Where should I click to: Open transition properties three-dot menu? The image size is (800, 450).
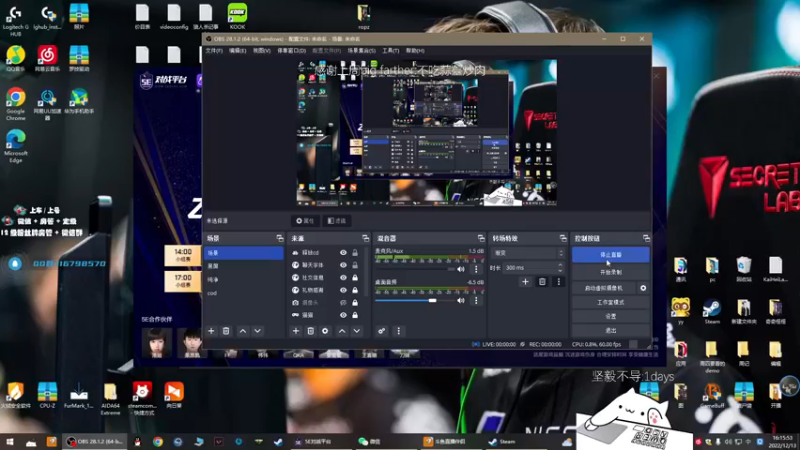[x=559, y=282]
